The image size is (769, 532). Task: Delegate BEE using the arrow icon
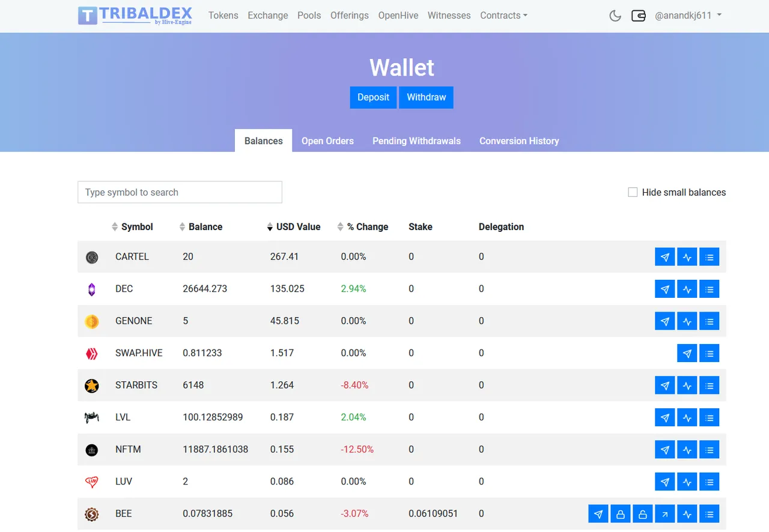tap(664, 514)
